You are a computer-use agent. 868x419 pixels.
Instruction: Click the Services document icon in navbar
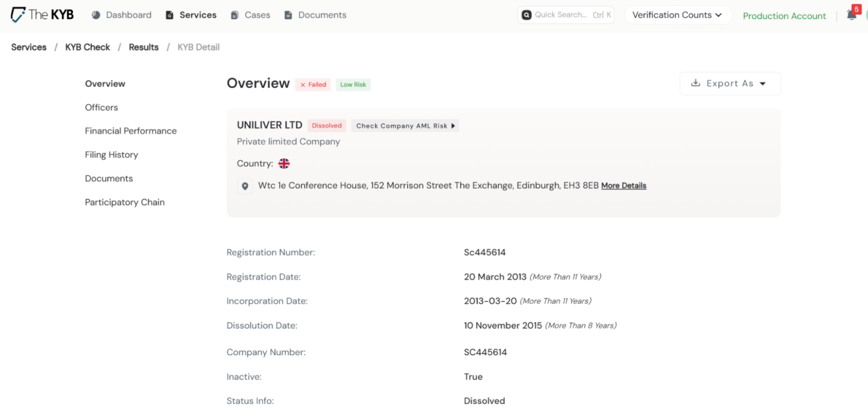[170, 15]
